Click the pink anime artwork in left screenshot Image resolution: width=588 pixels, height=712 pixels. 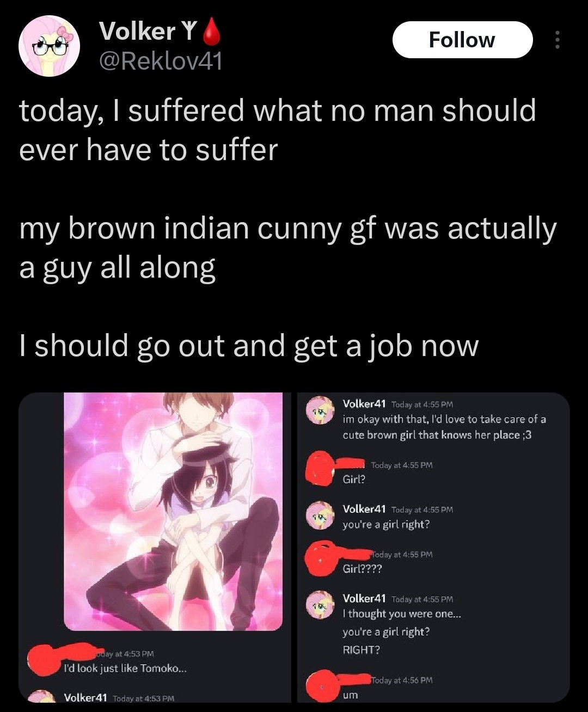(173, 512)
